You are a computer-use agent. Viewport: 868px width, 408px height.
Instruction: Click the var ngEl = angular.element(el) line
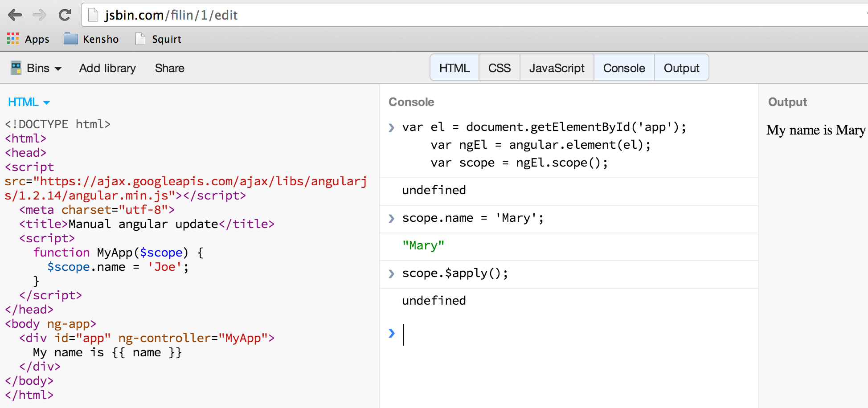(x=540, y=145)
